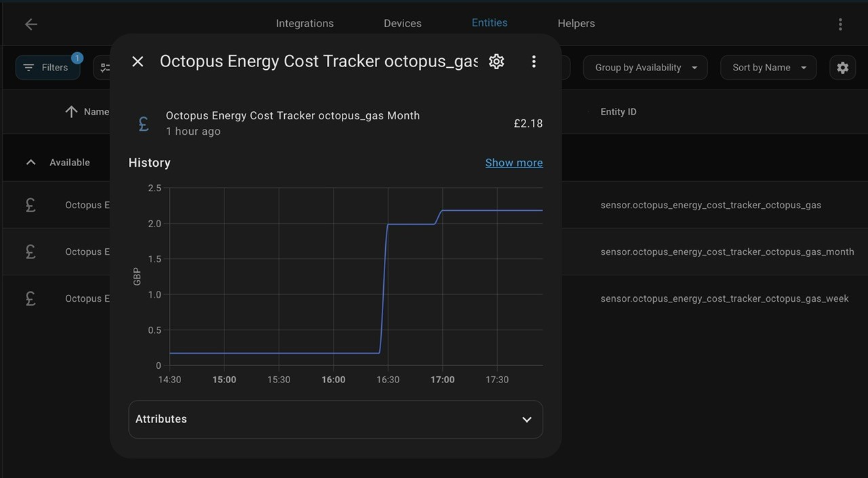
Task: Open entity settings gear in dialog
Action: point(496,62)
